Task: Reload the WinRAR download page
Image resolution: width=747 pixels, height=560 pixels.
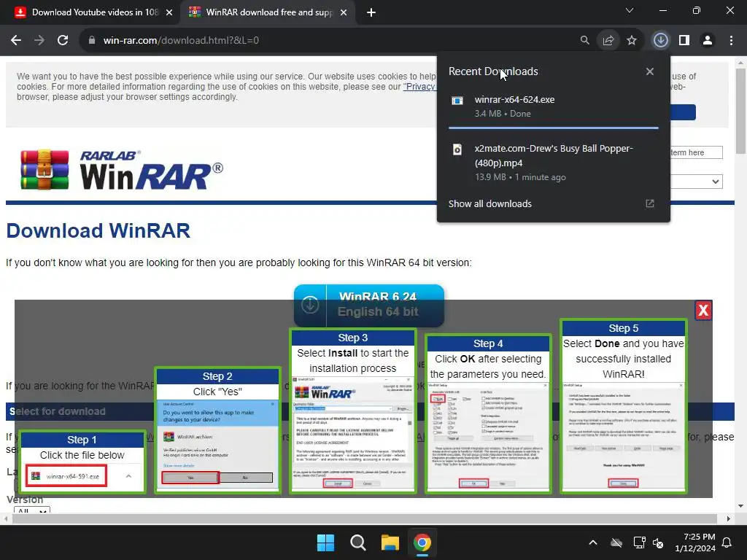Action: [x=63, y=41]
